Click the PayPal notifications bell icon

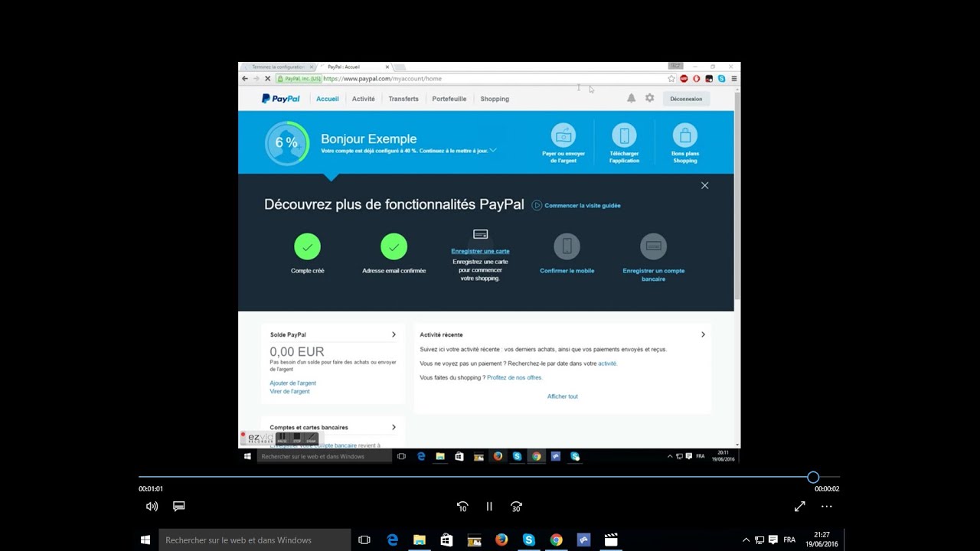[x=631, y=98]
